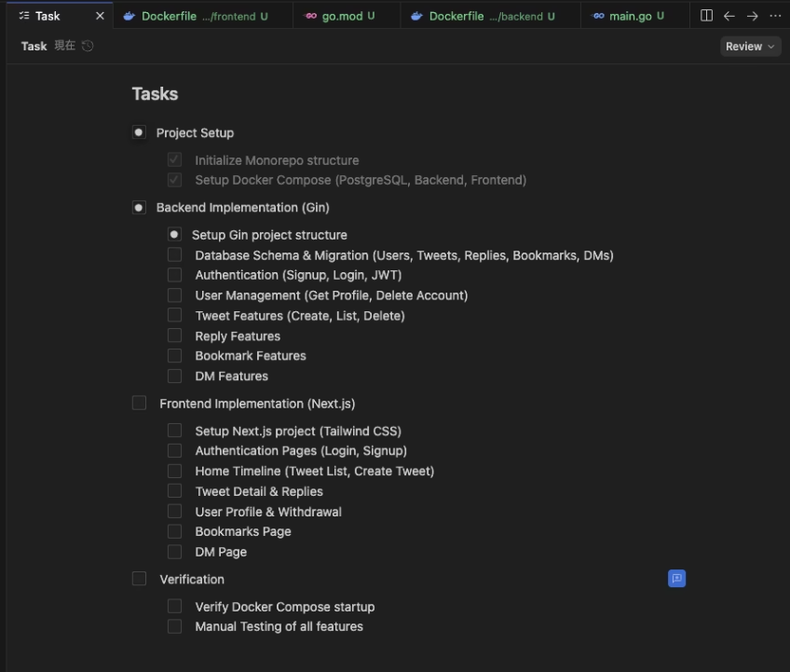The height and width of the screenshot is (672, 790).
Task: Toggle Setup Docker Compose checkbox
Action: click(174, 180)
